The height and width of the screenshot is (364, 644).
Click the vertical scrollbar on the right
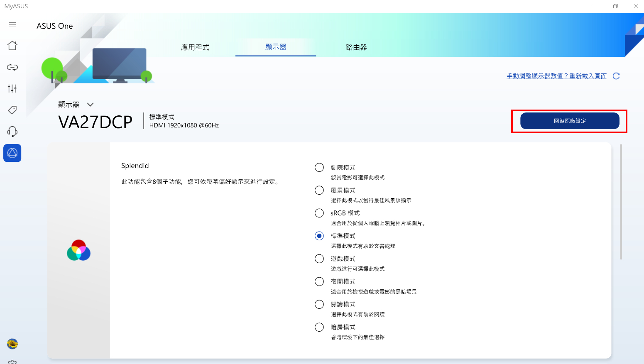click(x=621, y=202)
